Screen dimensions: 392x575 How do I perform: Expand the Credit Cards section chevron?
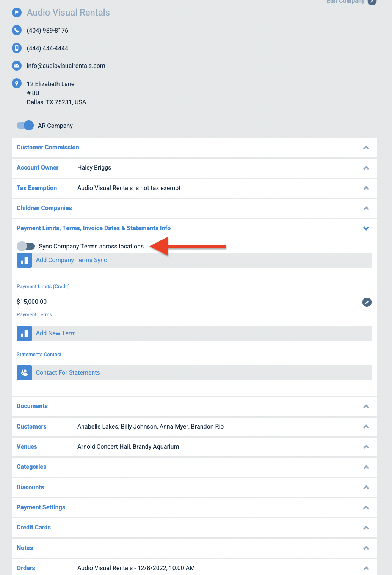(366, 528)
